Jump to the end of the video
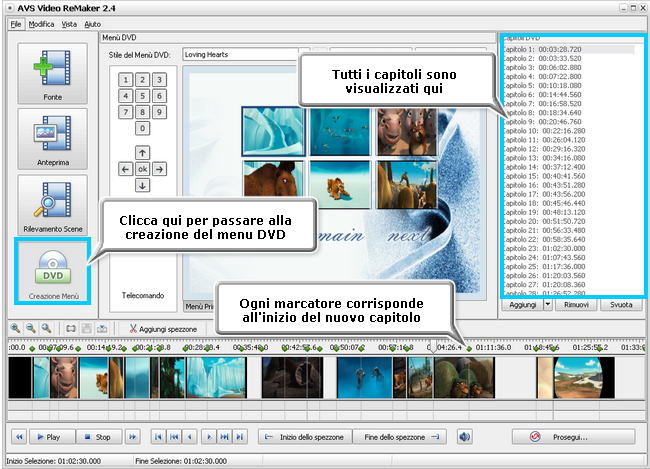Viewport: 650px width, 469px height. click(x=240, y=437)
